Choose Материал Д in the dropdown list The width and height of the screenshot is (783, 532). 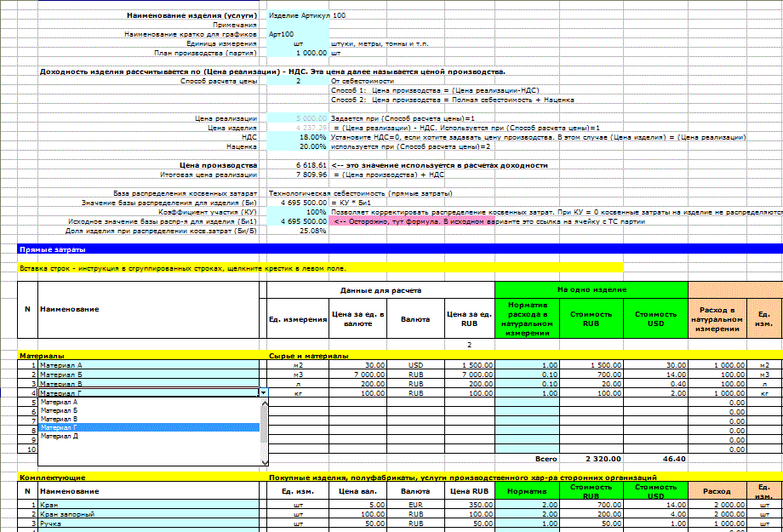[149, 436]
